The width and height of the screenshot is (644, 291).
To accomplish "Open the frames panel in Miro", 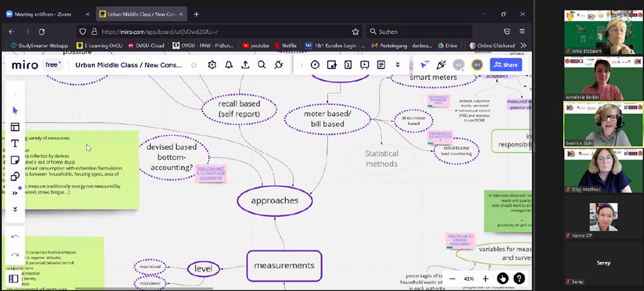I will tap(14, 278).
